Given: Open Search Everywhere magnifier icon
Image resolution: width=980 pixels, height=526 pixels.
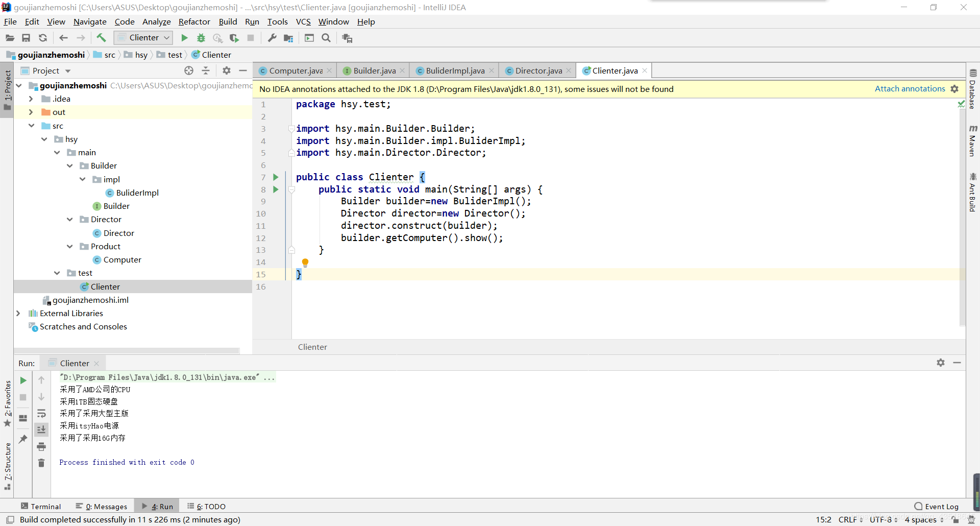Looking at the screenshot, I should [326, 38].
